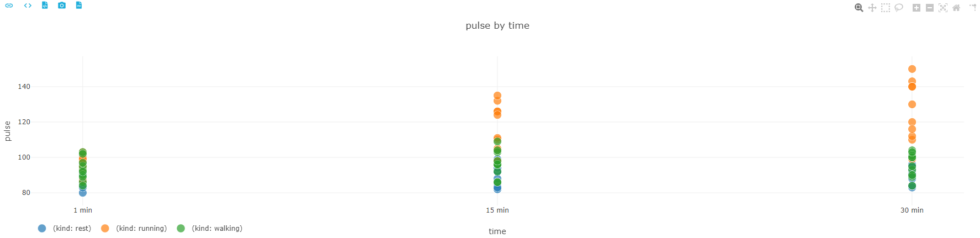980x238 pixels.
Task: Zoom out with the minus button
Action: (x=930, y=8)
